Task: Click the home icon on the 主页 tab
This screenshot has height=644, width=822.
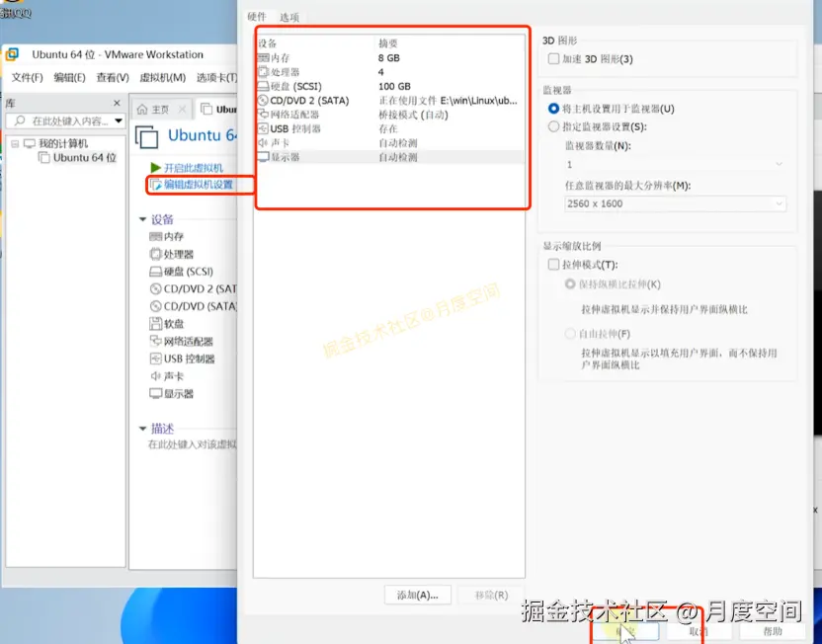Action: pos(141,110)
